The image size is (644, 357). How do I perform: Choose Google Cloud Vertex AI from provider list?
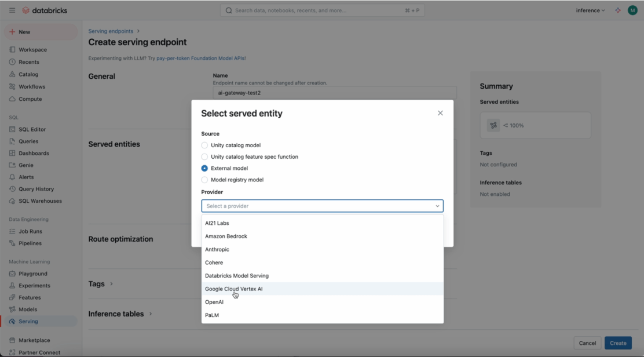234,289
